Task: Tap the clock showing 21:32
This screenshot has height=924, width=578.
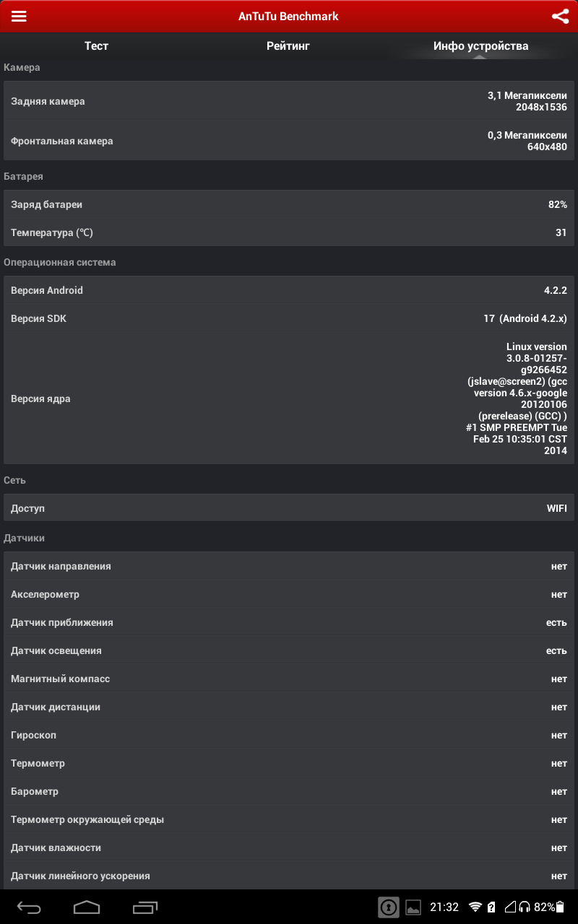Action: point(444,907)
